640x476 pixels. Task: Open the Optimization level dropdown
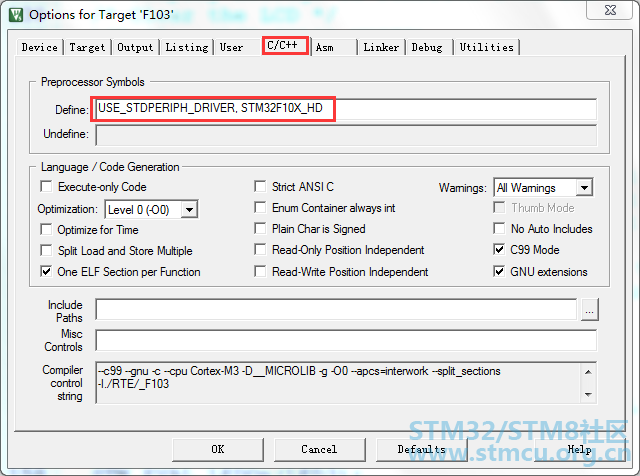[188, 209]
